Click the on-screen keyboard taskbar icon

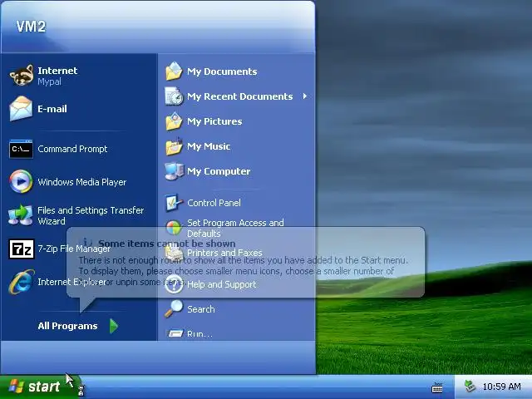[437, 387]
